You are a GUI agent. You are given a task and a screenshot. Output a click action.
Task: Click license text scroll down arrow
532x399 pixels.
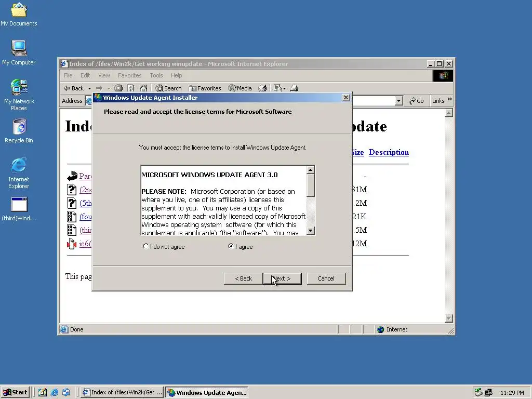311,231
